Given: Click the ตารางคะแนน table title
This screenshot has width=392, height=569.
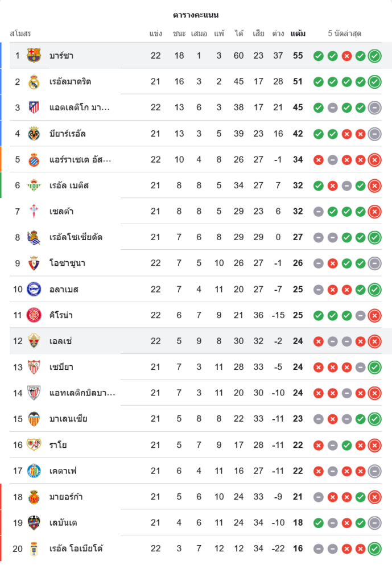Looking at the screenshot, I should point(196,15).
